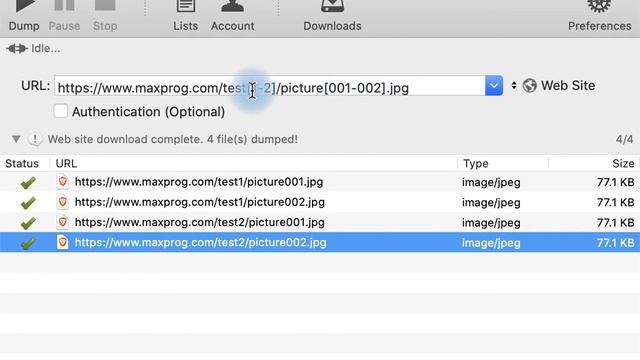Enable the Authentication (Optional) checkbox

click(x=60, y=111)
